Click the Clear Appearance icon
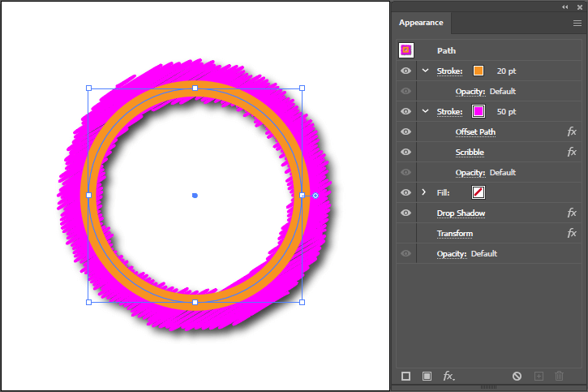 click(x=517, y=376)
